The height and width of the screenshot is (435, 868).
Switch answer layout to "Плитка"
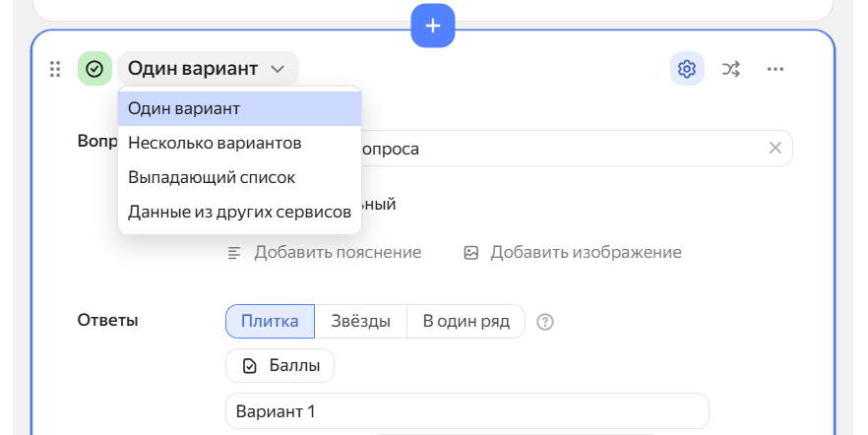[x=270, y=322]
